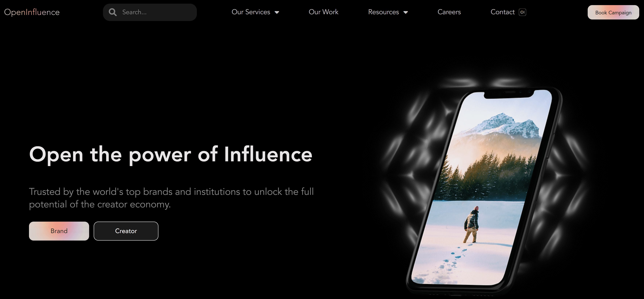Select the Brand gradient button

59,231
